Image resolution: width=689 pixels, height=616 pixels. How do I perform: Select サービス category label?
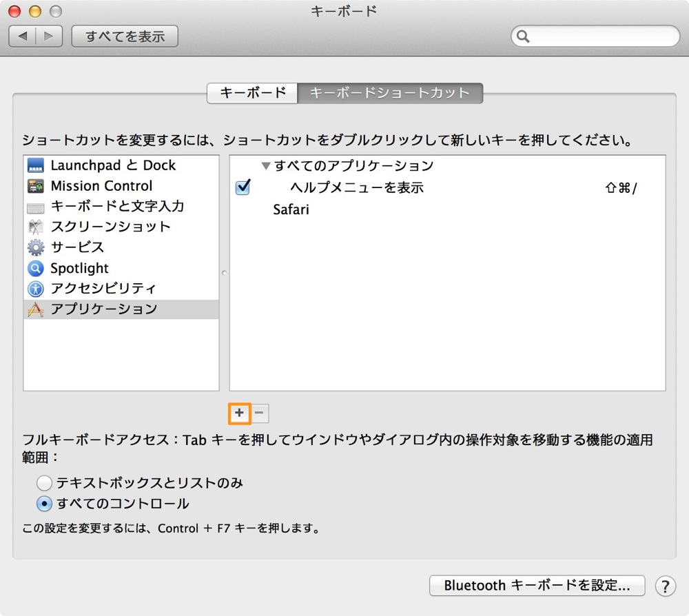point(77,247)
